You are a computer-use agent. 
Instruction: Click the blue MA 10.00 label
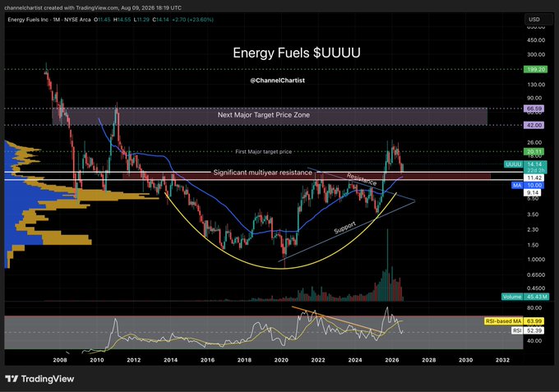[x=527, y=185]
